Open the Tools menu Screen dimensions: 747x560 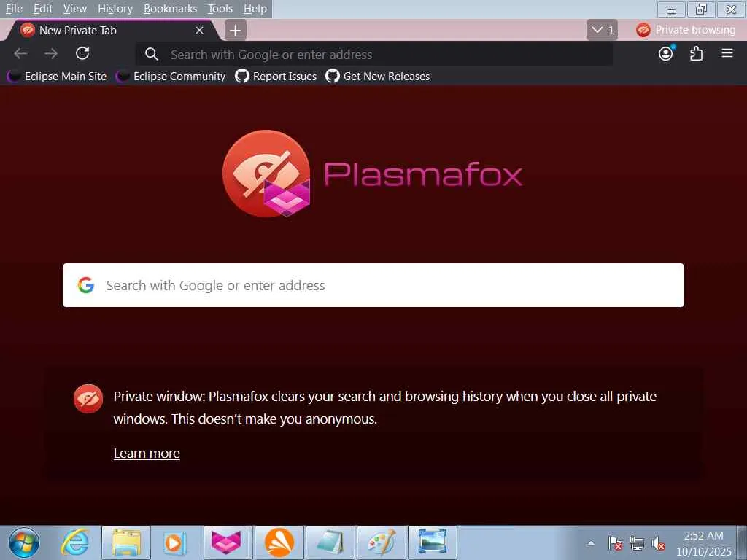click(x=220, y=9)
